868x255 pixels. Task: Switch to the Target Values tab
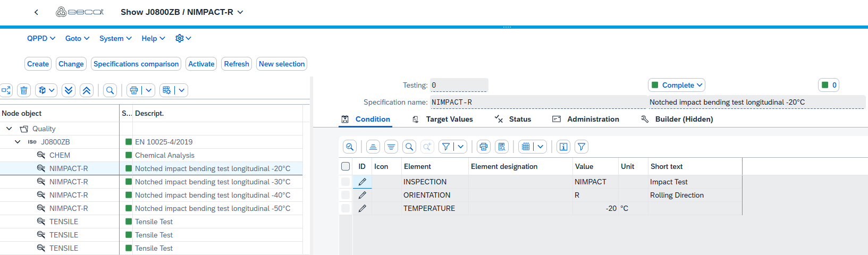pos(449,119)
